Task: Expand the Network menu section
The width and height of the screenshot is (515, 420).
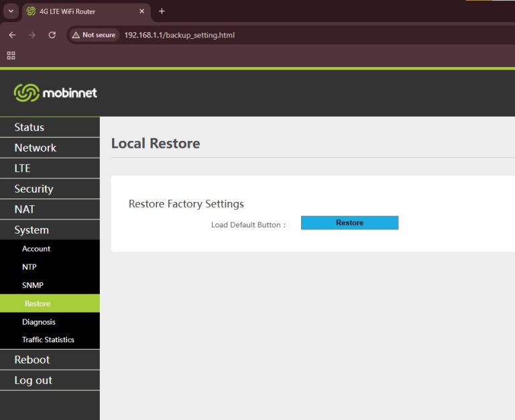Action: tap(36, 148)
